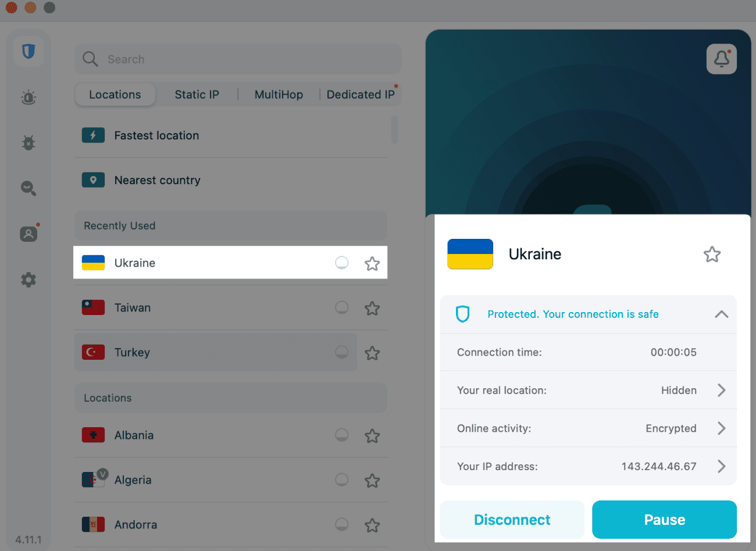Open the Alert siren section in sidebar
The image size is (756, 551).
pyautogui.click(x=28, y=97)
